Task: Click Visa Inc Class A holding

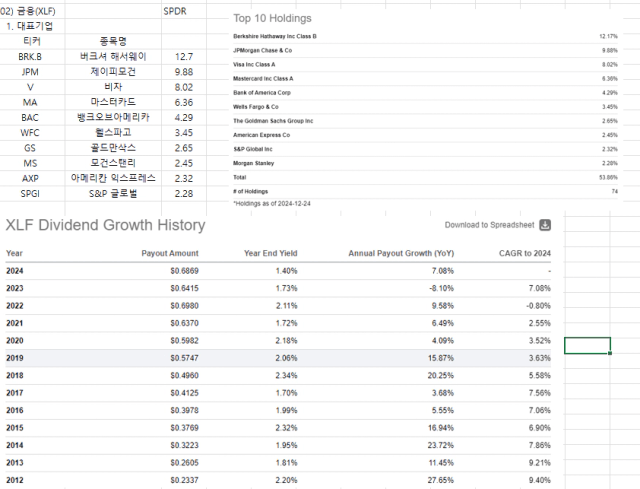Action: 254,64
